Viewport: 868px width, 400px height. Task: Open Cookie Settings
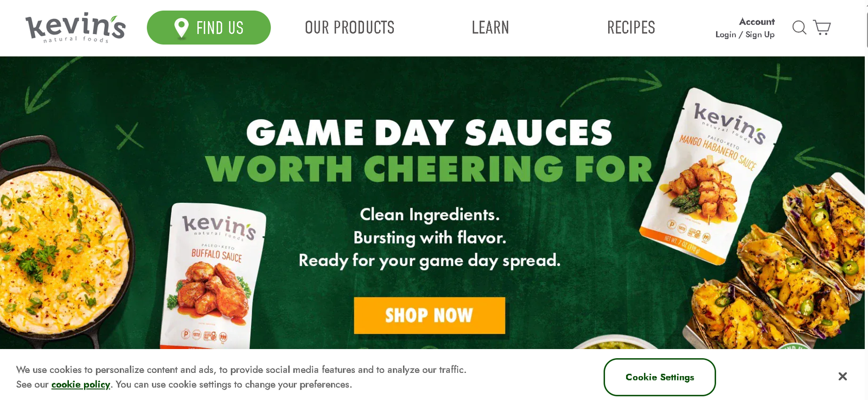(x=660, y=377)
